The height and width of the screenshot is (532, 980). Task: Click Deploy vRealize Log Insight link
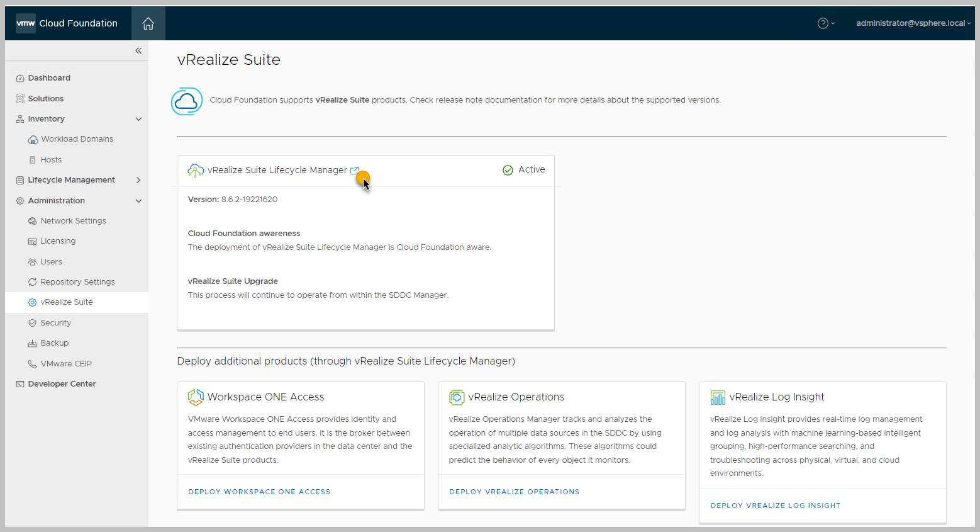(x=775, y=506)
